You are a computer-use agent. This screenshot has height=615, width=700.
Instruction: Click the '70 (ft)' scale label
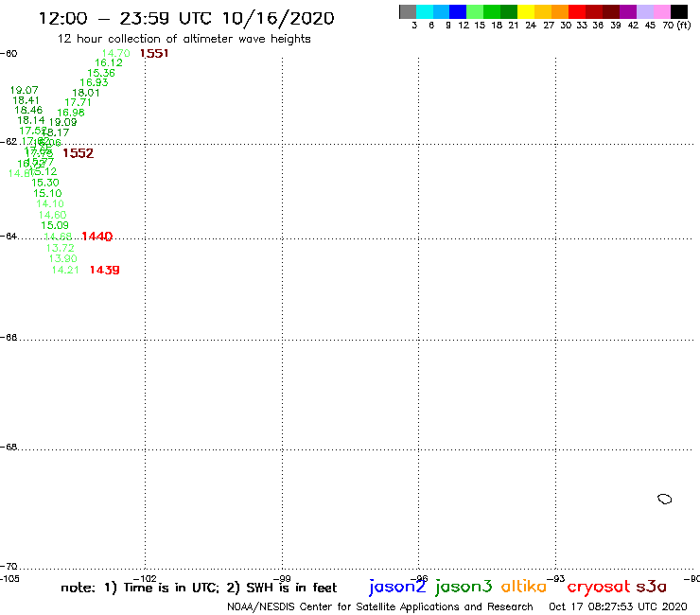tap(676, 25)
